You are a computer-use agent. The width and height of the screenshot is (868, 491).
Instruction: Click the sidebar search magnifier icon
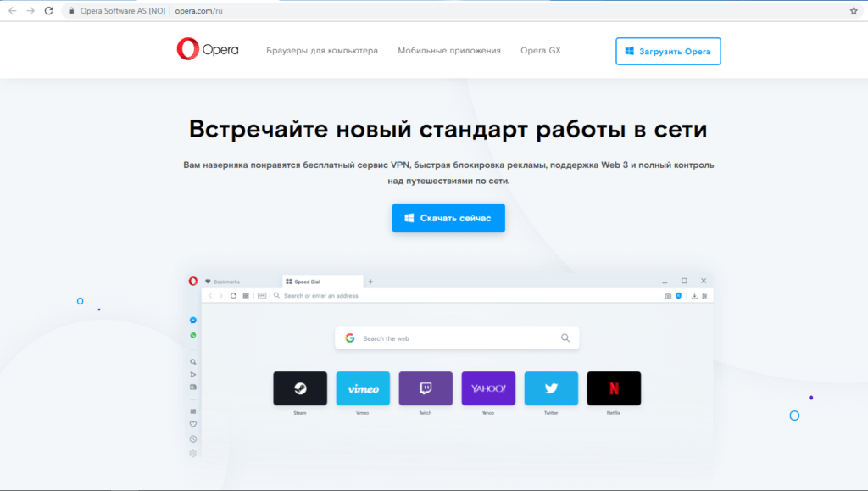click(192, 361)
